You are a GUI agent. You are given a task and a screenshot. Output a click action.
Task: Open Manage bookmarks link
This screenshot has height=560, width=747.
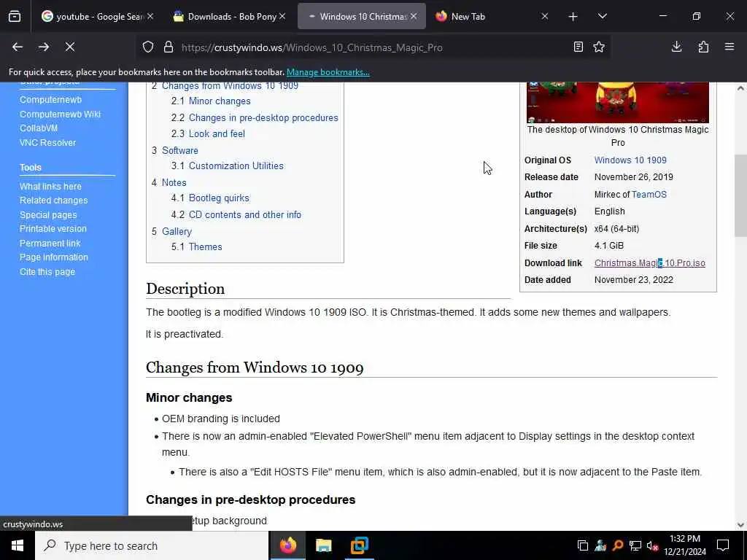[328, 72]
